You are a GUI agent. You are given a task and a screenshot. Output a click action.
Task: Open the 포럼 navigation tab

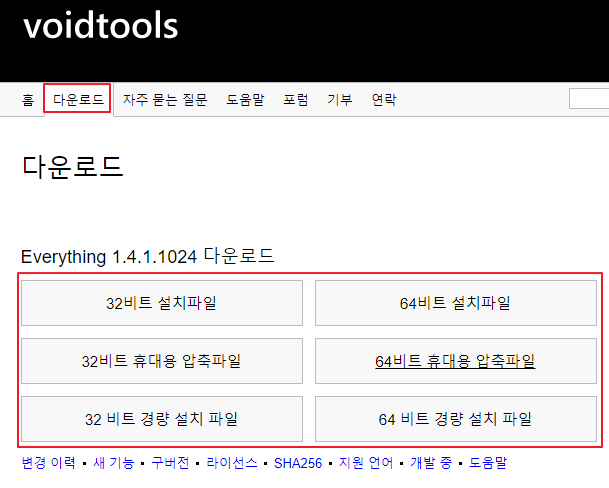pos(296,100)
